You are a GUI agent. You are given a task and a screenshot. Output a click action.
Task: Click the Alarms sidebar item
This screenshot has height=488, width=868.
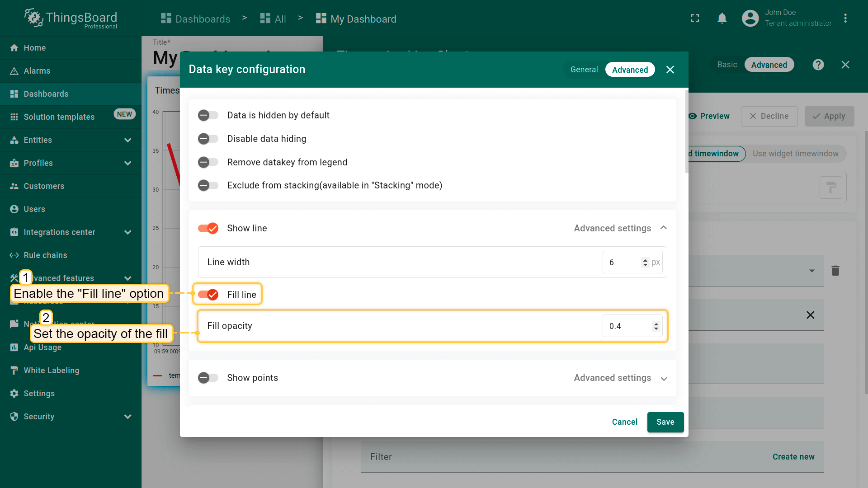(x=37, y=71)
